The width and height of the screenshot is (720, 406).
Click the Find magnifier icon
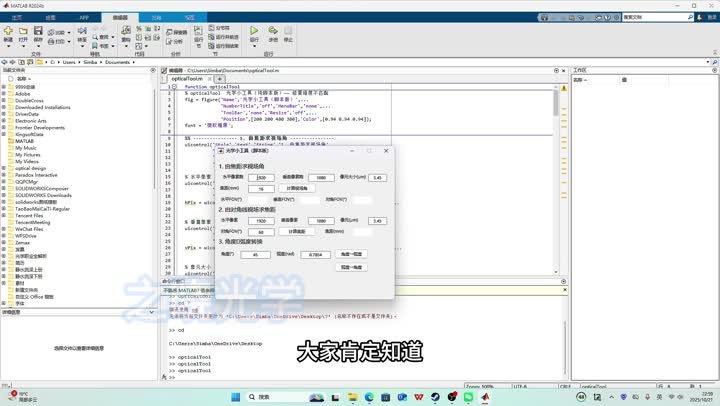click(95, 37)
